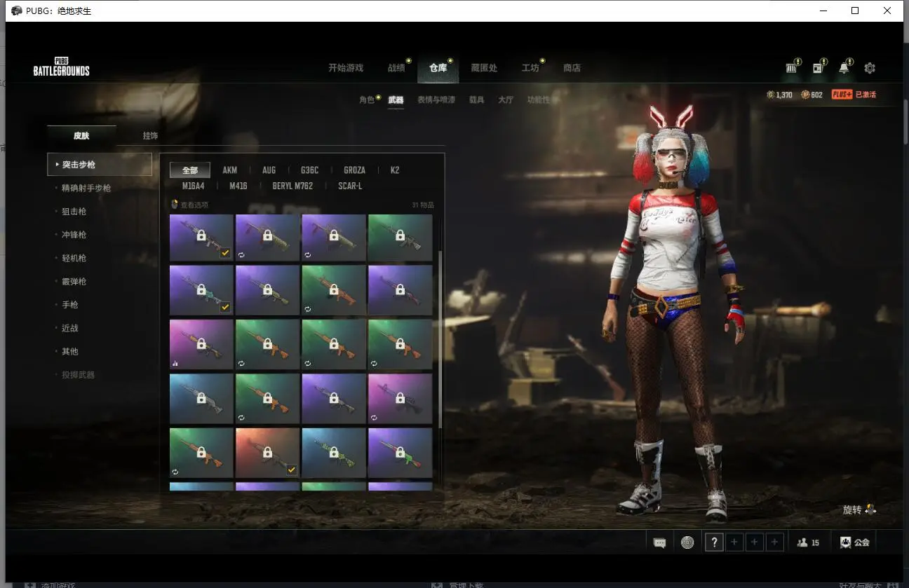Switch to the 挂饰 tab

[150, 135]
